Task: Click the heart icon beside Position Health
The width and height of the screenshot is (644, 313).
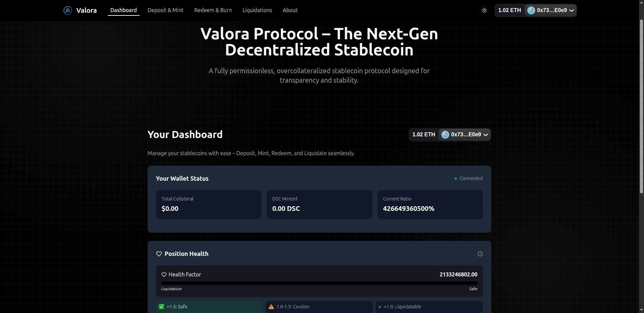Action: pyautogui.click(x=159, y=254)
